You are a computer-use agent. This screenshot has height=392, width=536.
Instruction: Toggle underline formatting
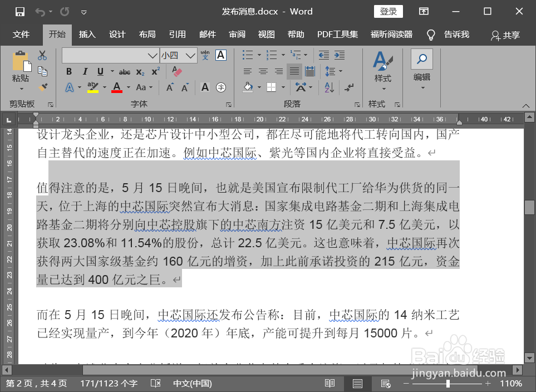pos(100,71)
